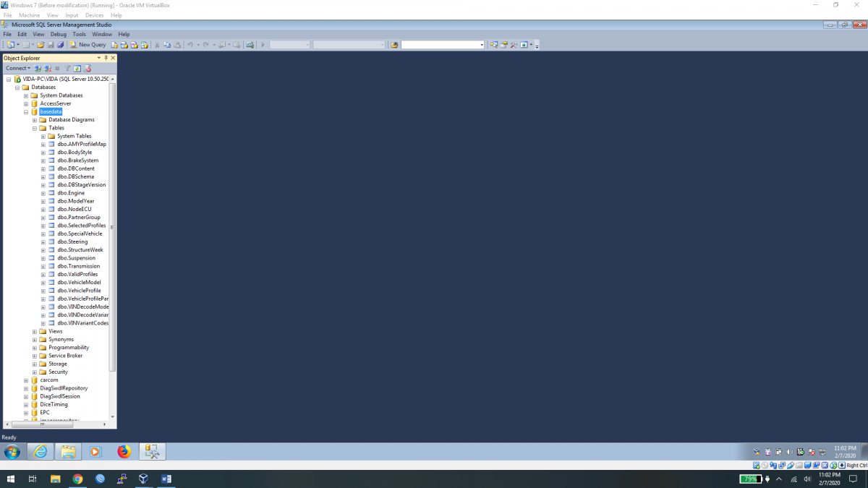Toggle auto-hide pin on Object Explorer

105,58
